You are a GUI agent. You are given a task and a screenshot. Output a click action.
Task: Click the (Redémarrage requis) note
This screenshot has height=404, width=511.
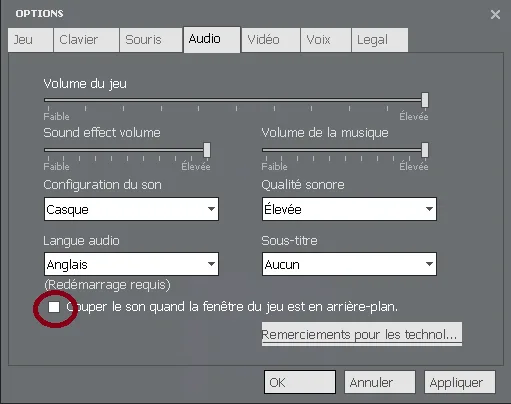coord(107,285)
